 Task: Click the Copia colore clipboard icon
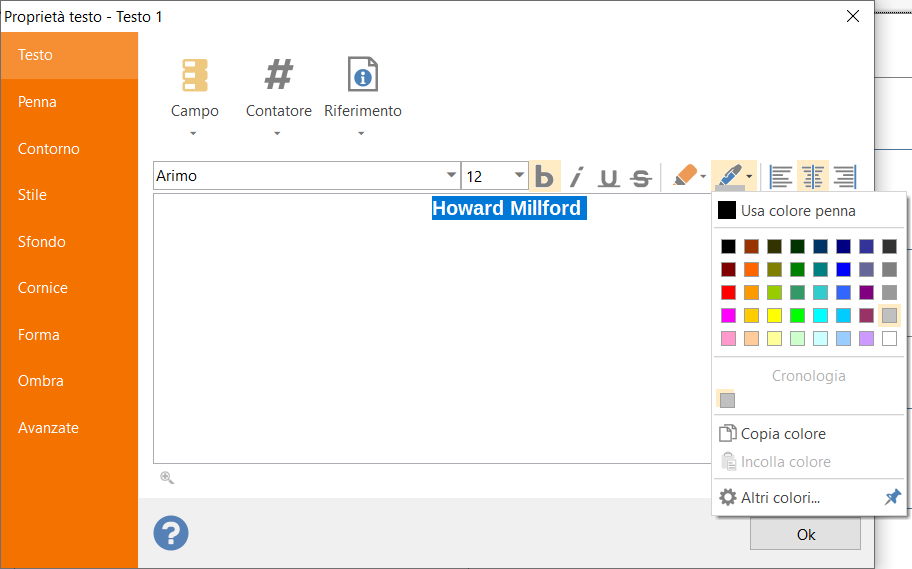(x=728, y=433)
